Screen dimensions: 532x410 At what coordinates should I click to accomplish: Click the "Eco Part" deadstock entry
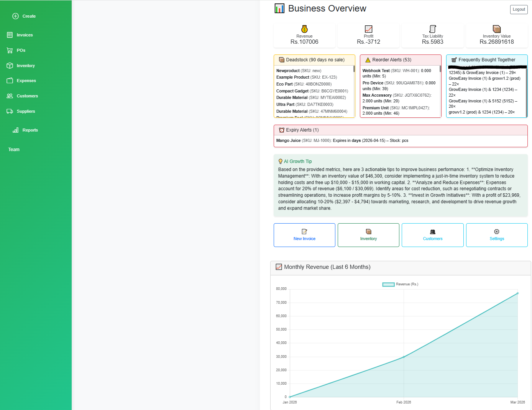[x=304, y=84]
